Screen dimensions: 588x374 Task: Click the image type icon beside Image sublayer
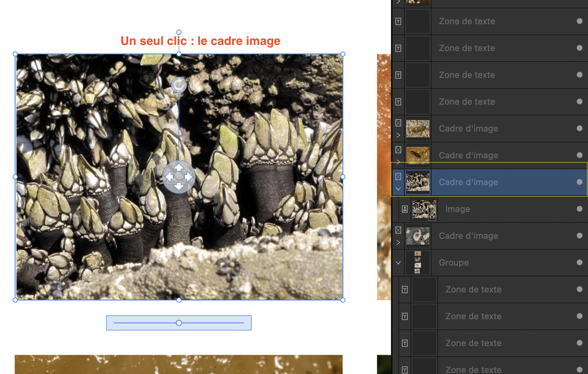click(x=405, y=209)
